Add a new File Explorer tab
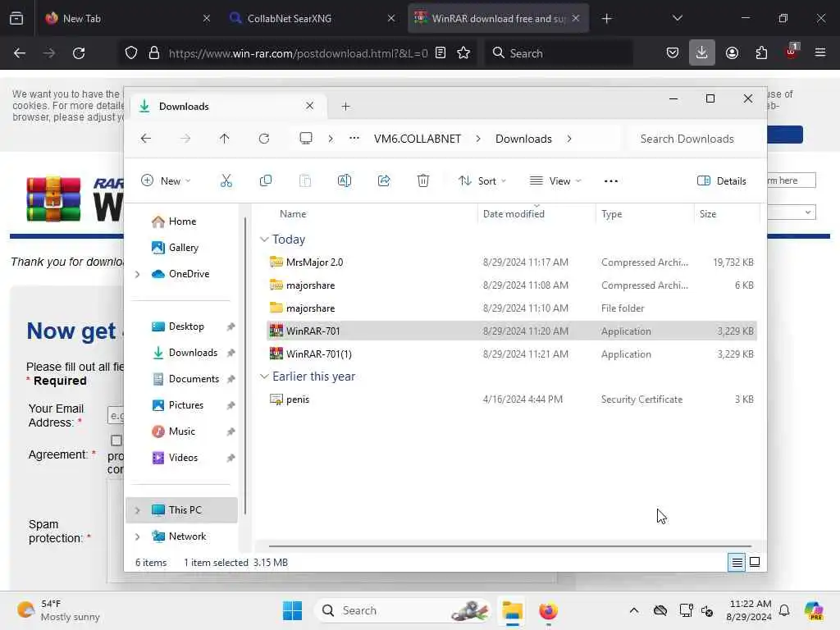 tap(345, 106)
